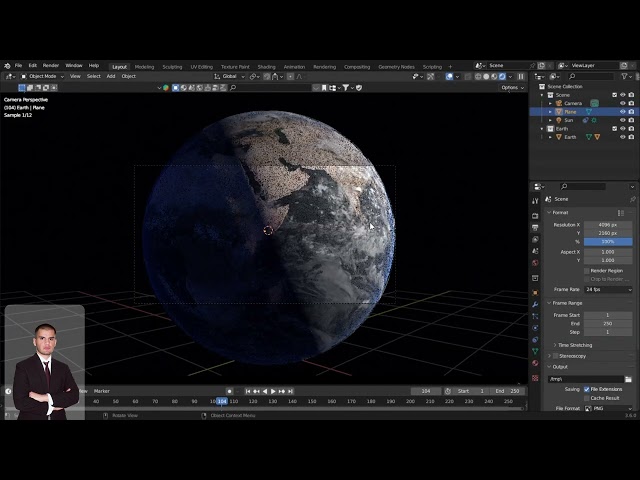Viewport: 640px width, 480px height.
Task: Toggle the snapping magnet icon
Action: click(x=267, y=76)
